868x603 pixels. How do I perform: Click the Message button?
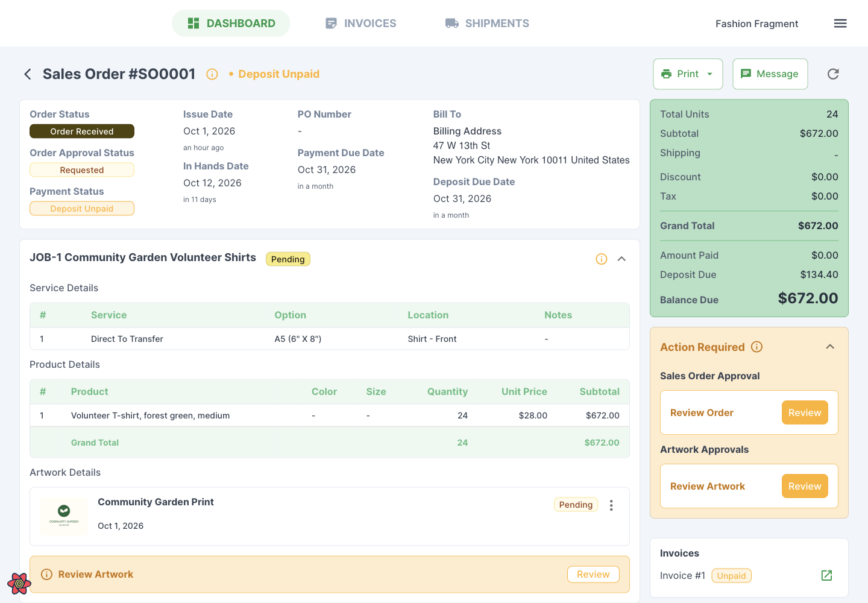pos(770,74)
